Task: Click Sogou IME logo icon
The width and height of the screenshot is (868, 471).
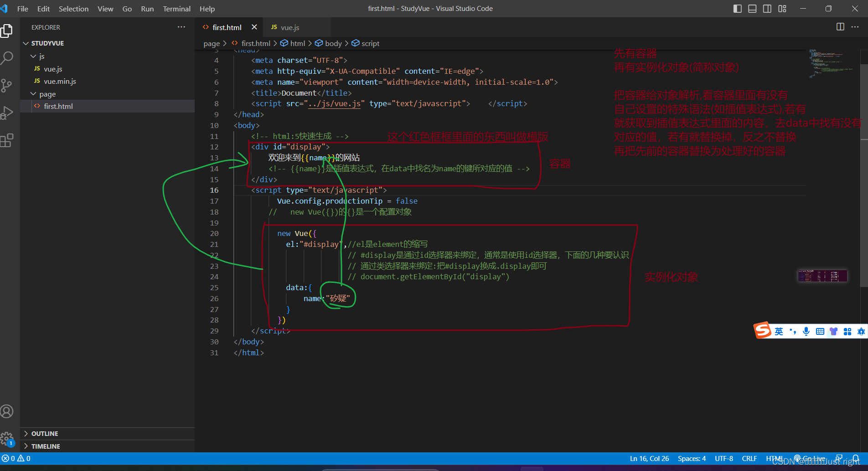Action: click(762, 331)
